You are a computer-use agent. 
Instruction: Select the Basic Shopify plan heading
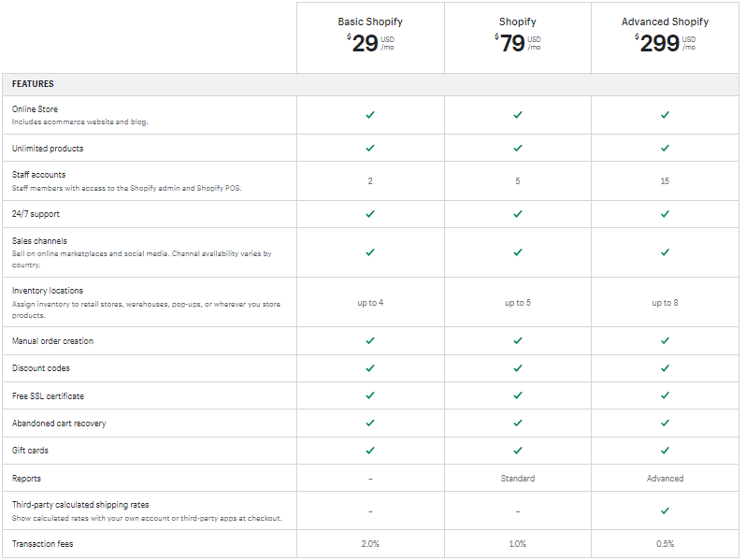[x=370, y=22]
